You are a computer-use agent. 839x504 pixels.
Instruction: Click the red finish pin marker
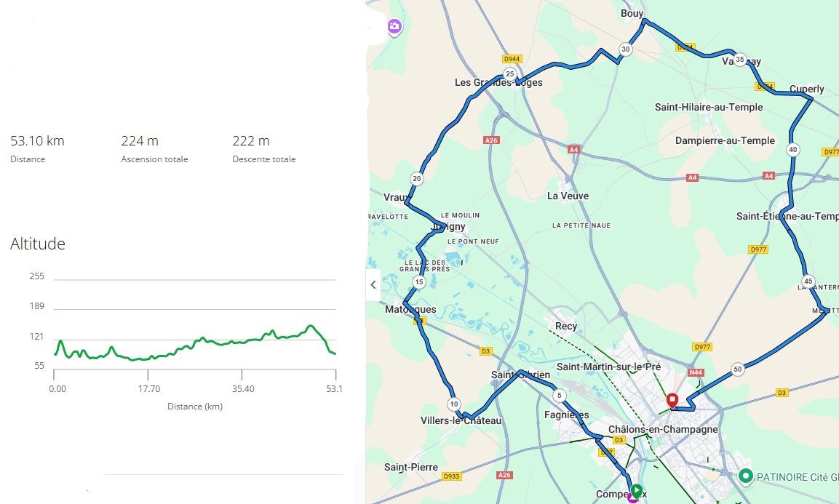click(672, 401)
